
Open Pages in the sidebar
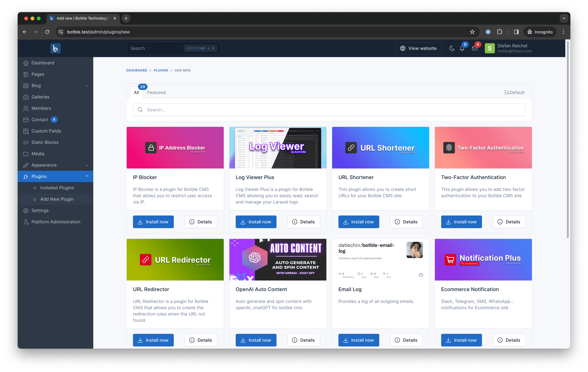[x=55, y=74]
